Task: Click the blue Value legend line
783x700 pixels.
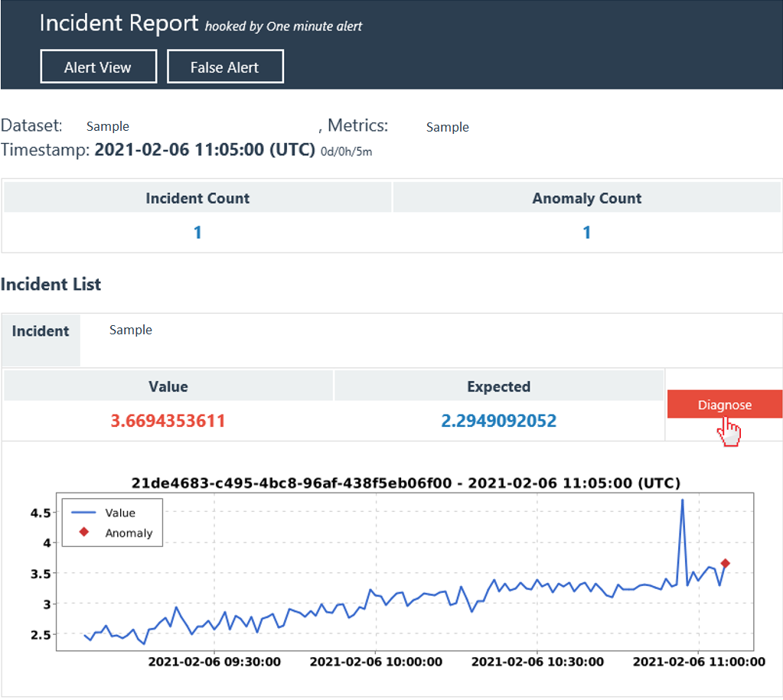Action: pos(84,513)
